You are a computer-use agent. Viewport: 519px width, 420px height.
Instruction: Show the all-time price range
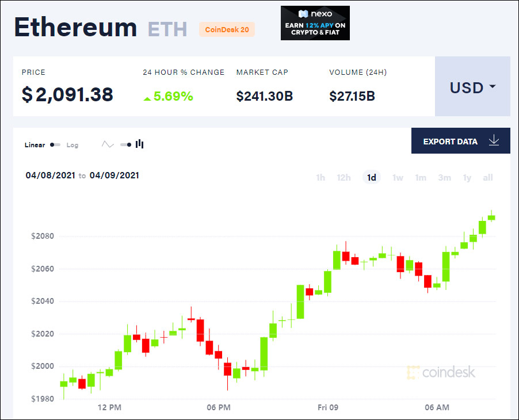click(x=488, y=178)
